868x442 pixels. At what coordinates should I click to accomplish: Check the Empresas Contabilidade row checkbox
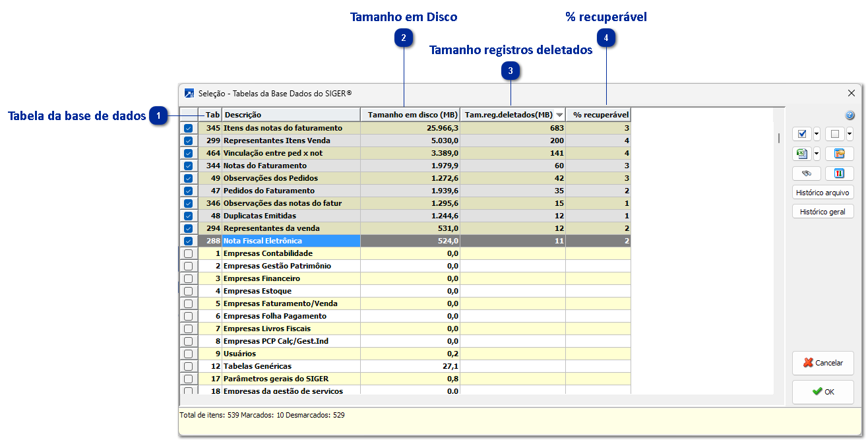[189, 253]
